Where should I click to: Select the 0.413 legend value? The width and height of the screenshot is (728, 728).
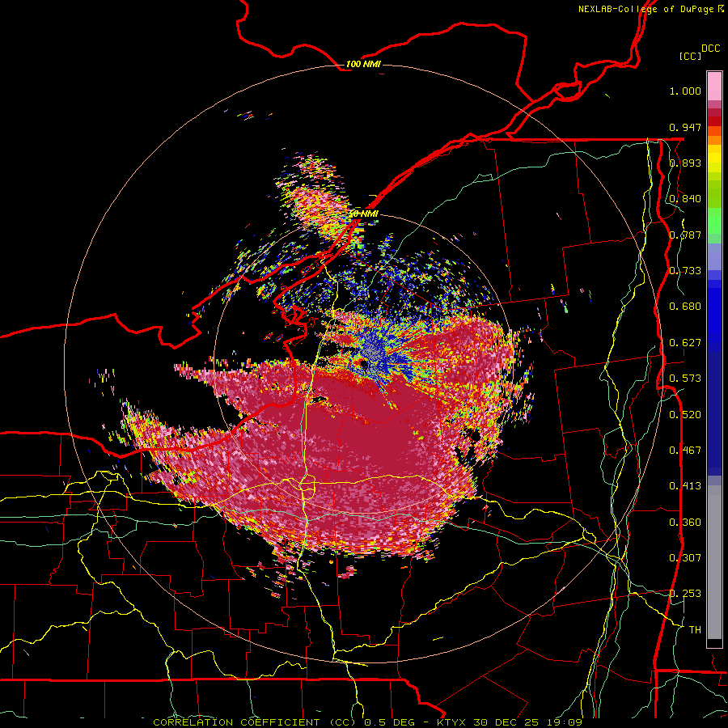click(685, 486)
